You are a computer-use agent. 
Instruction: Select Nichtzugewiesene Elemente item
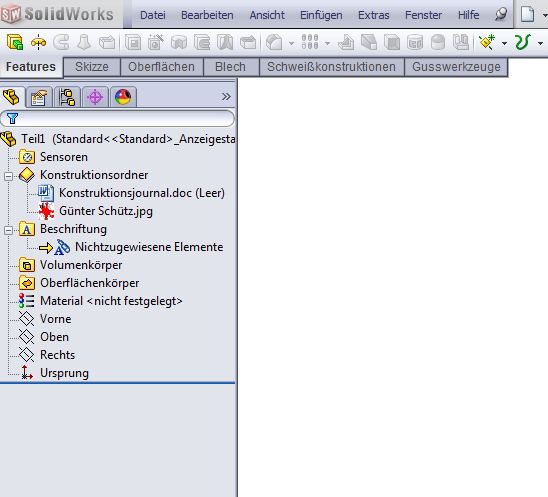[x=131, y=247]
